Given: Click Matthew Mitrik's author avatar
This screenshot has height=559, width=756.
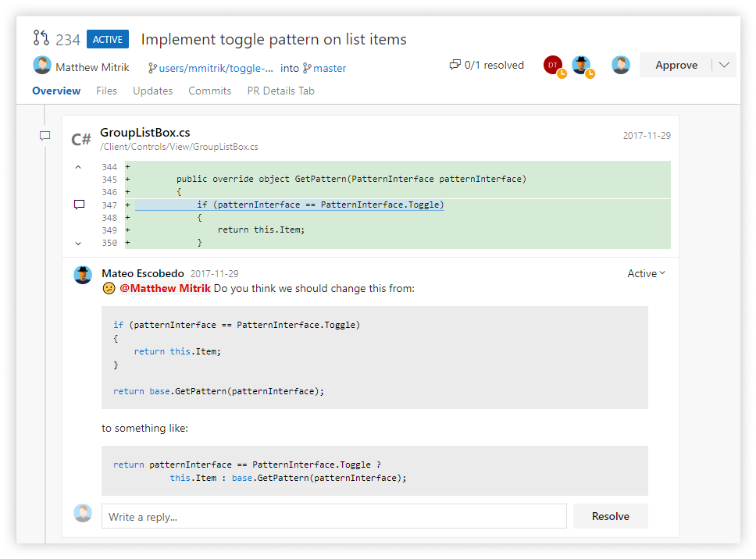Looking at the screenshot, I should point(41,66).
